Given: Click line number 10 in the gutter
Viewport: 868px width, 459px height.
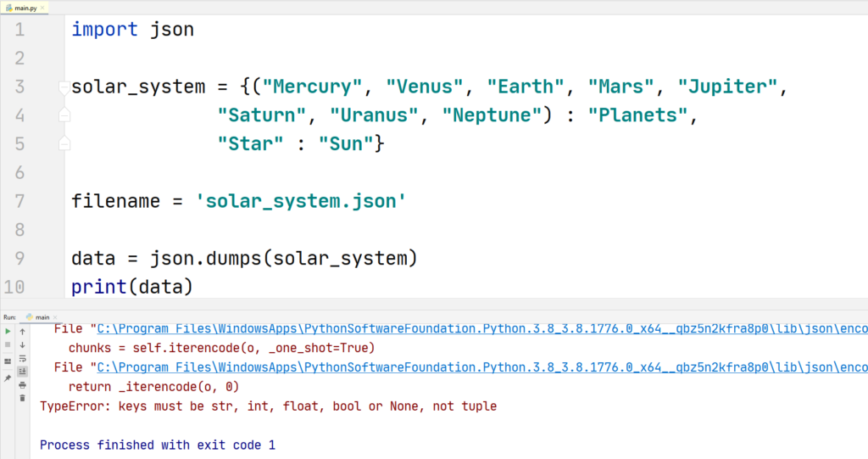Looking at the screenshot, I should 14,287.
